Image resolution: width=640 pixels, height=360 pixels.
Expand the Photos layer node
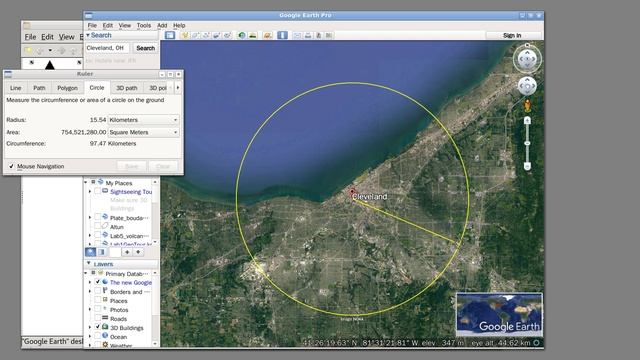pos(90,309)
